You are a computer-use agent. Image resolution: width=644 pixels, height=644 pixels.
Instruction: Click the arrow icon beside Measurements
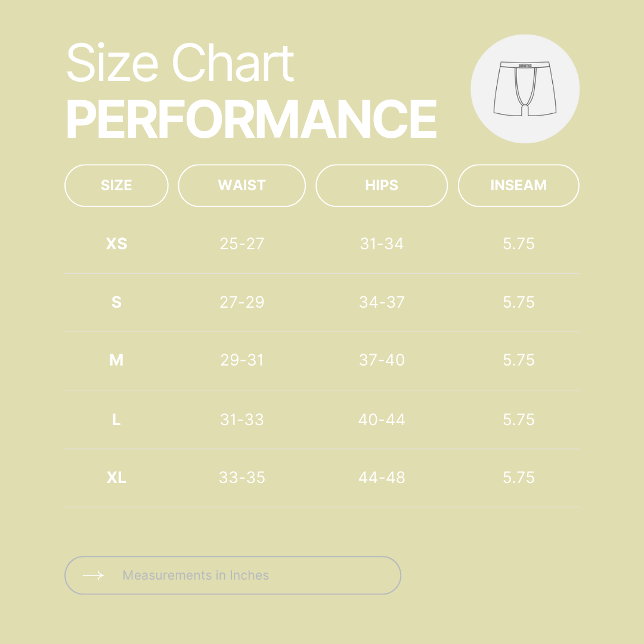pyautogui.click(x=93, y=575)
